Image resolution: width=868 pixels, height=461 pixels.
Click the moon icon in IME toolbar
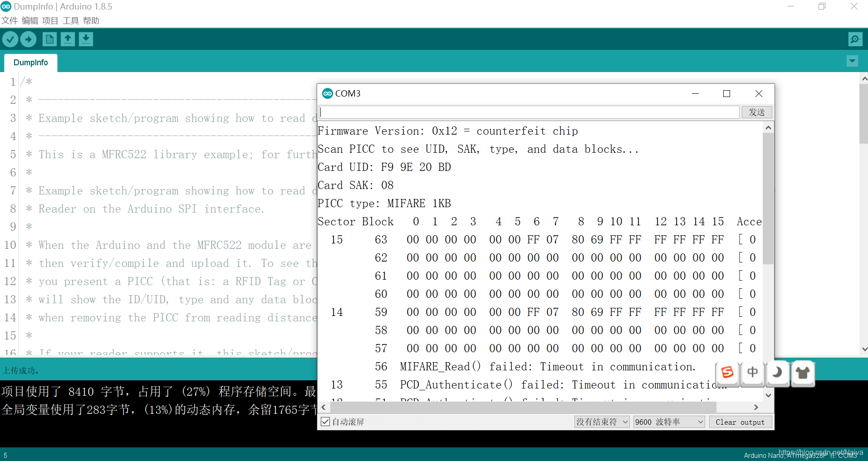click(x=777, y=373)
